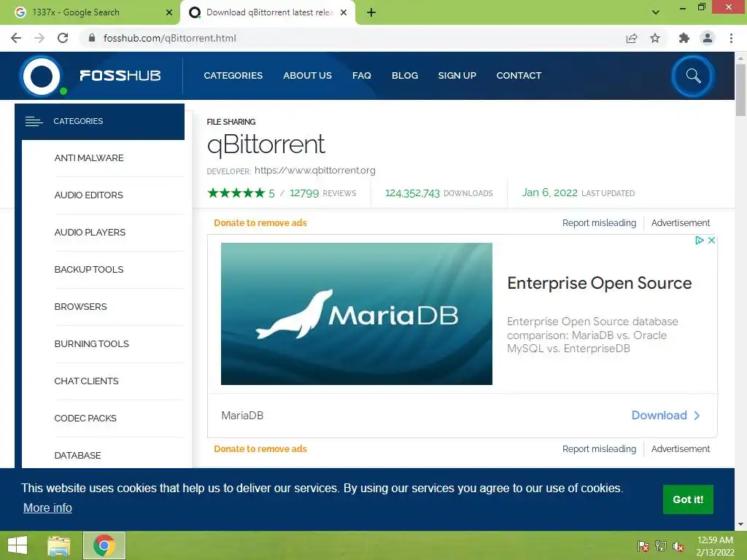Open the extensions puzzle icon
The image size is (747, 560).
684,38
